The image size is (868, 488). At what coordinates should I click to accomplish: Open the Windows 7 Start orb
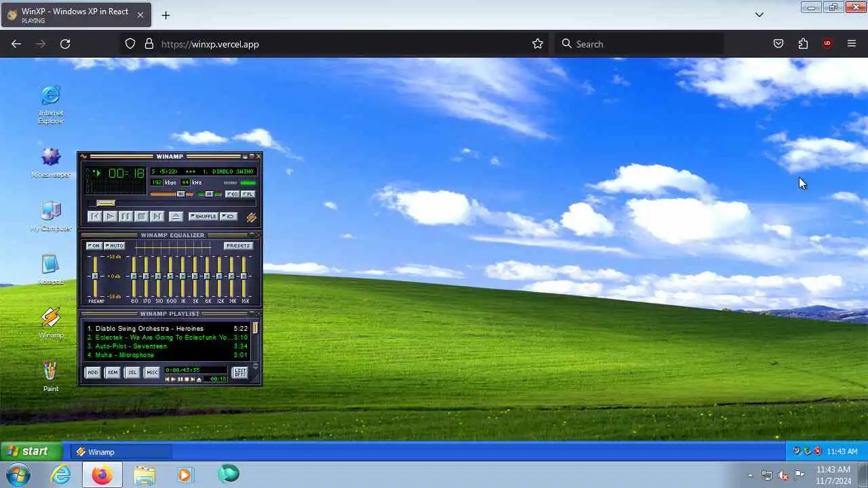click(x=18, y=474)
